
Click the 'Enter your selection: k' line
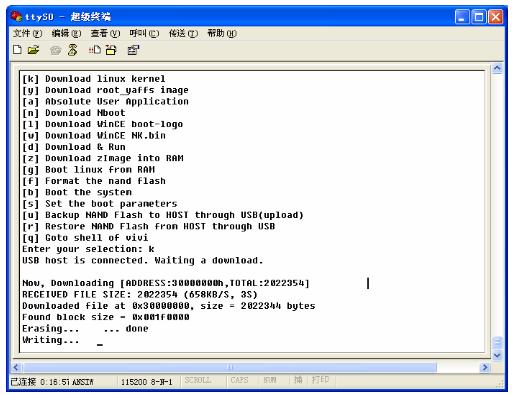(x=88, y=249)
